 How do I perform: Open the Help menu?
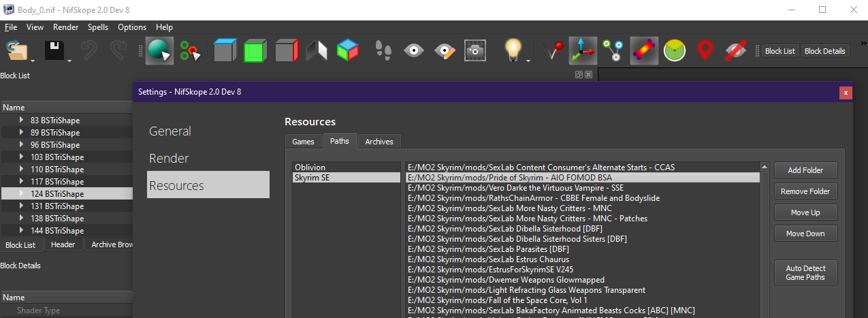click(x=164, y=27)
